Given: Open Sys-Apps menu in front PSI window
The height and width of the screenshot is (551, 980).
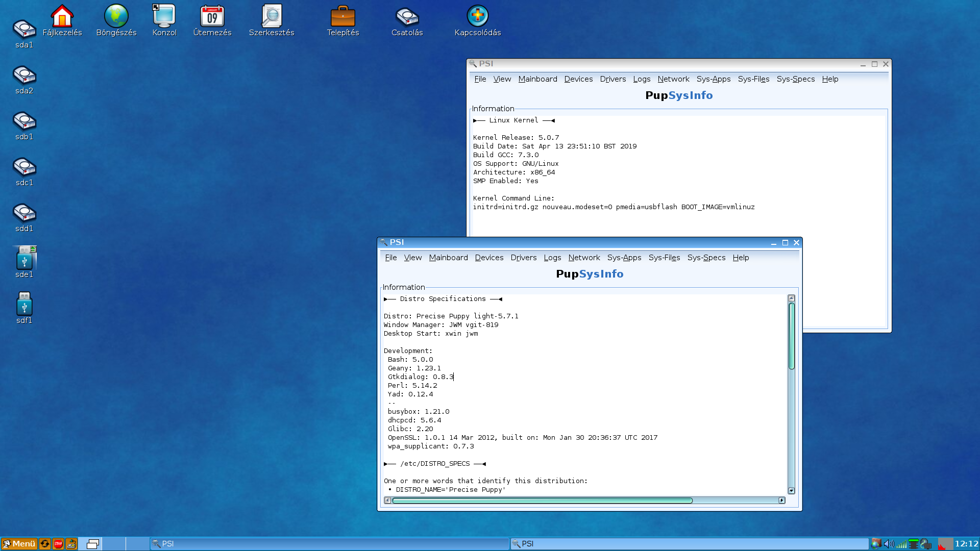Looking at the screenshot, I should pyautogui.click(x=624, y=258).
